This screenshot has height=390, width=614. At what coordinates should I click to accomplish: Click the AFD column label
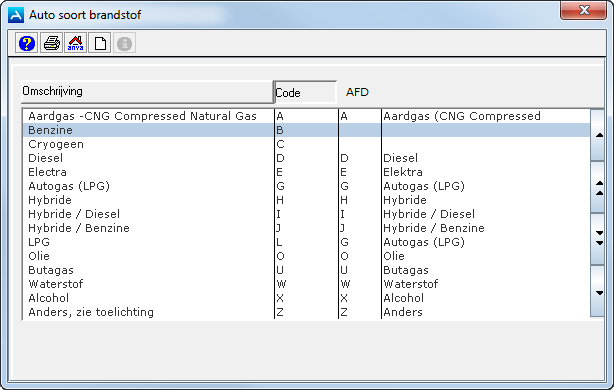tap(357, 92)
